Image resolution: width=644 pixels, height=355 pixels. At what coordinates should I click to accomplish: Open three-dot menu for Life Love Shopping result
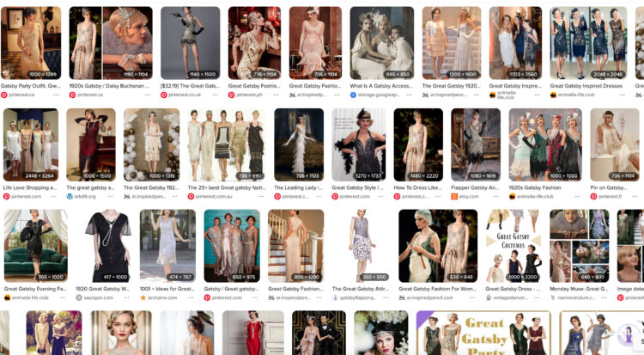(x=55, y=196)
